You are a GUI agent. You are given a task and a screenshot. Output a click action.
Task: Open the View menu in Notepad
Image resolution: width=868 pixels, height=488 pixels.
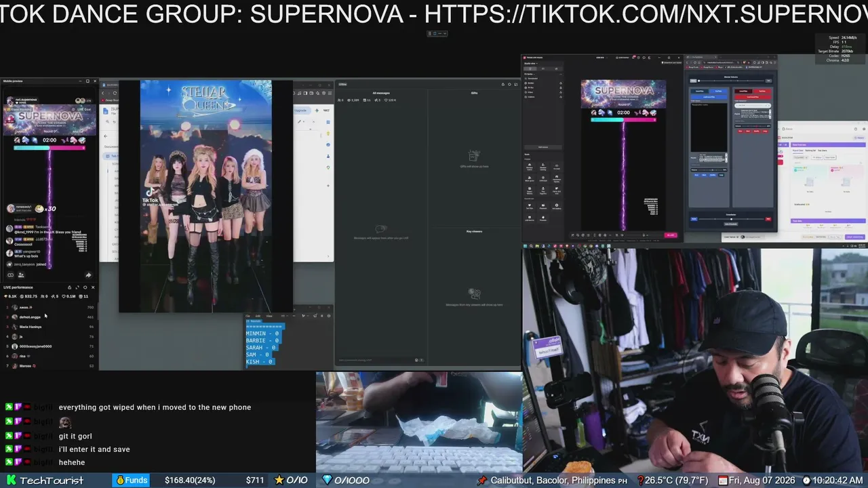coord(269,316)
